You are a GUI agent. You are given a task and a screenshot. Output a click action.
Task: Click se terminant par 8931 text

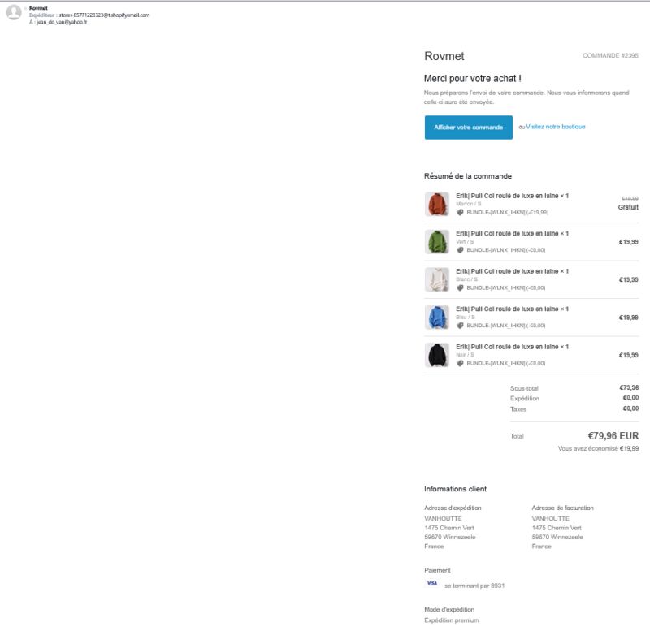pyautogui.click(x=474, y=586)
